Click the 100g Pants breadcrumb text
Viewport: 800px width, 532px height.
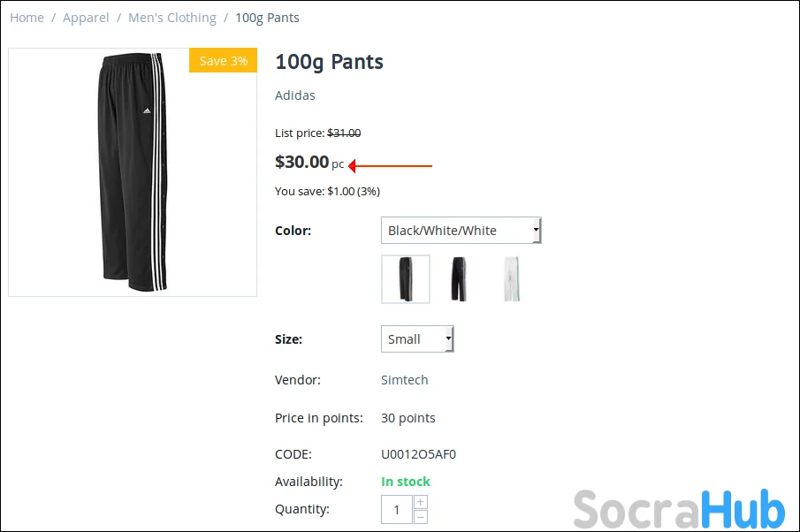coord(267,18)
